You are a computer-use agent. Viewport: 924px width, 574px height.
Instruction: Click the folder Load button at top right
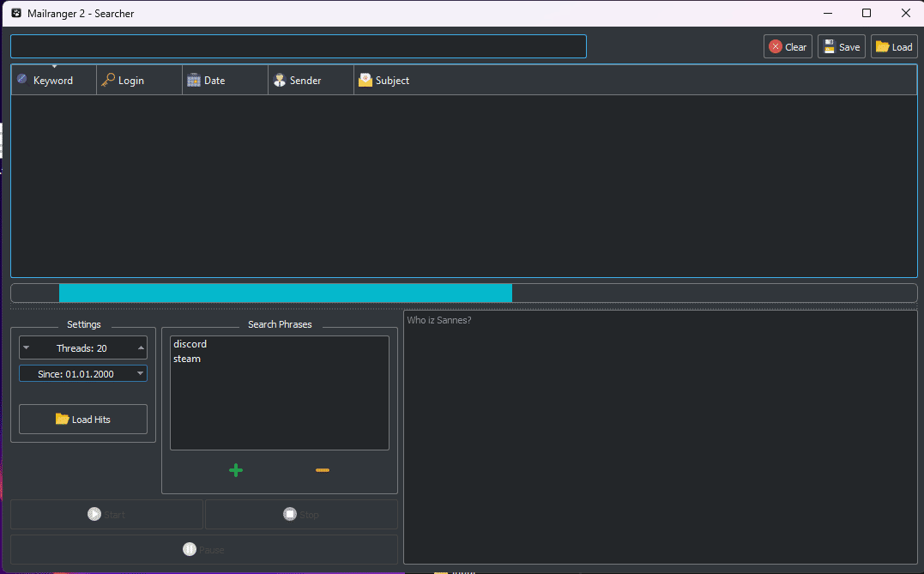893,47
